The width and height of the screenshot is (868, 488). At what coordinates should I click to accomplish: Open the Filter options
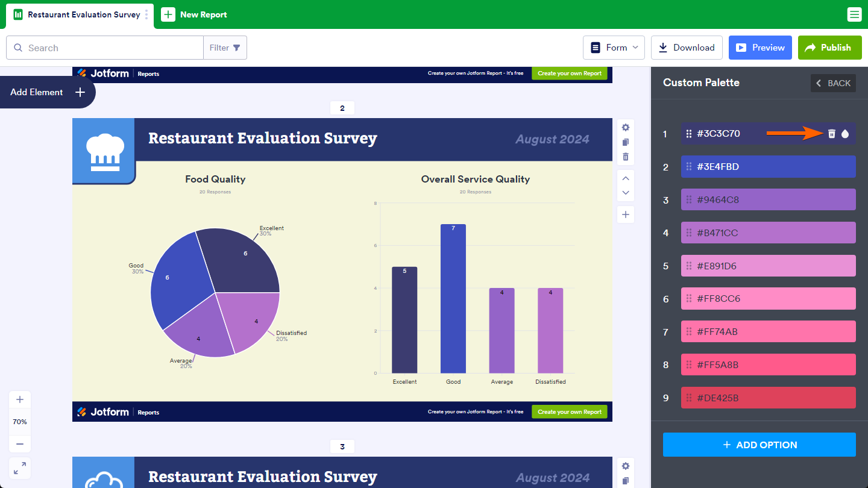click(x=225, y=48)
